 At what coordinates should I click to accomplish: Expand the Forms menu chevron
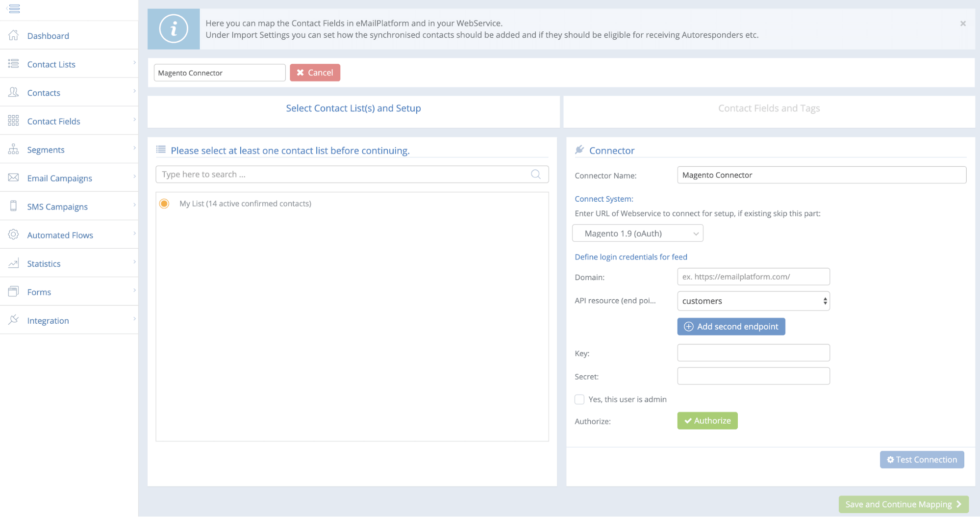tap(134, 290)
